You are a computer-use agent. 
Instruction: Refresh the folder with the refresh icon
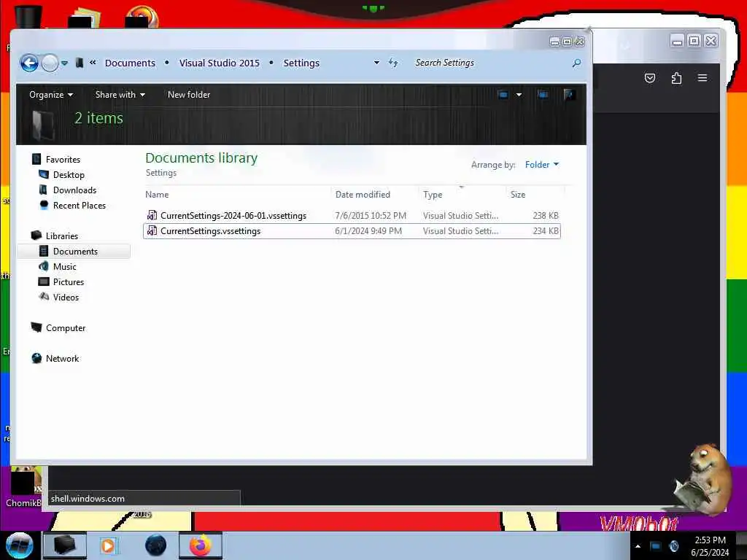point(393,63)
